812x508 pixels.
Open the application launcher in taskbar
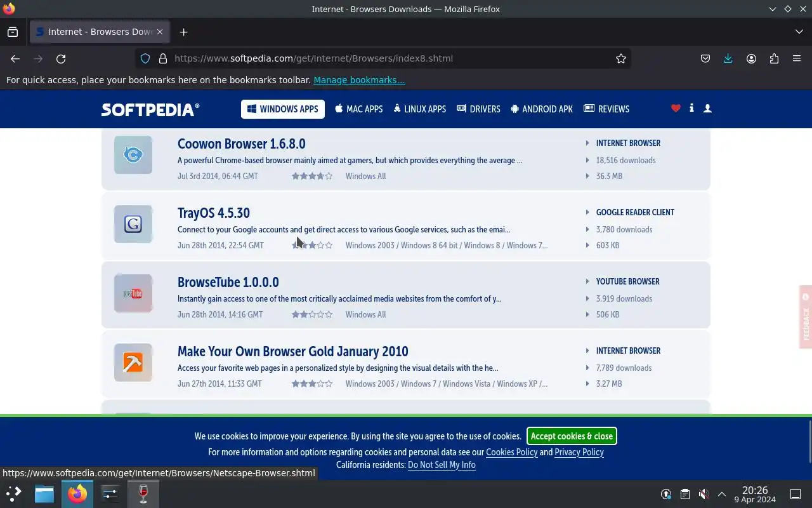pyautogui.click(x=14, y=494)
